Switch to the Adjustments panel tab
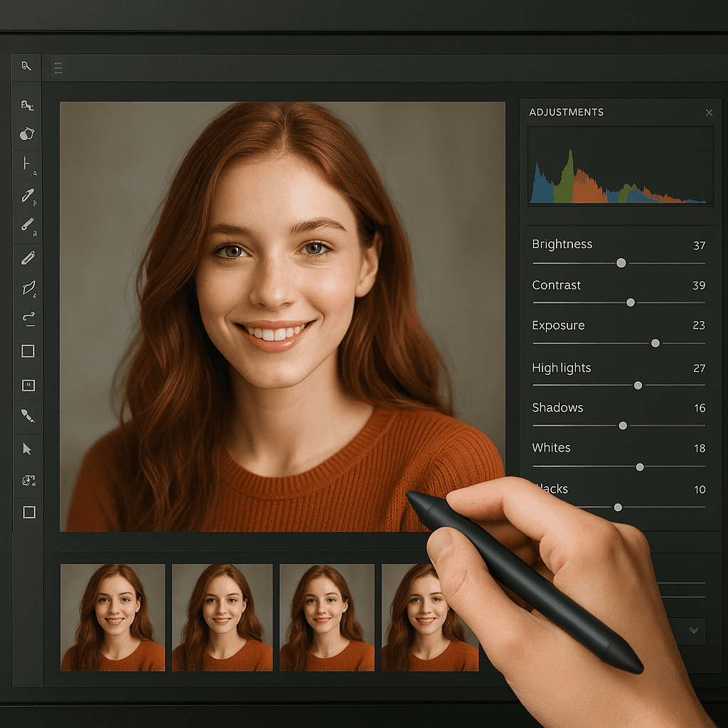This screenshot has width=728, height=728. pyautogui.click(x=567, y=112)
